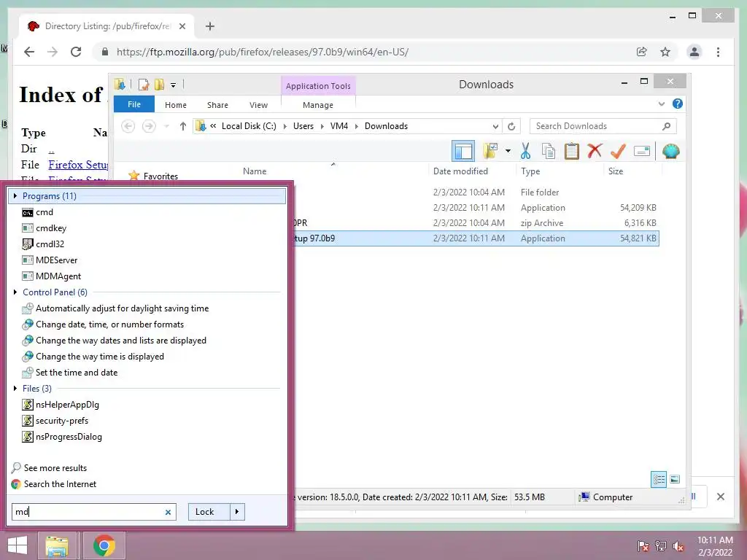Screen dimensions: 747x560
Task: Expand the Explorer ribbon chevron
Action: pyautogui.click(x=661, y=104)
